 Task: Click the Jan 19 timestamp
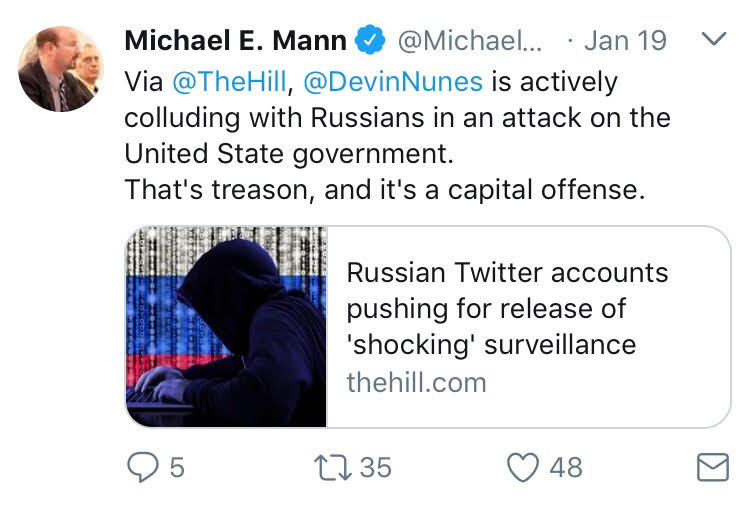[x=625, y=40]
